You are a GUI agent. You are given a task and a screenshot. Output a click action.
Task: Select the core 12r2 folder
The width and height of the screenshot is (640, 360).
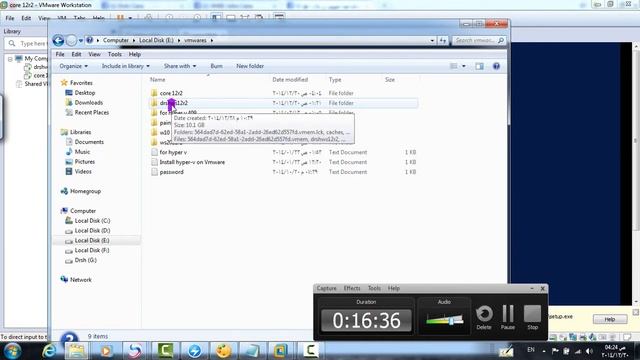coord(171,93)
